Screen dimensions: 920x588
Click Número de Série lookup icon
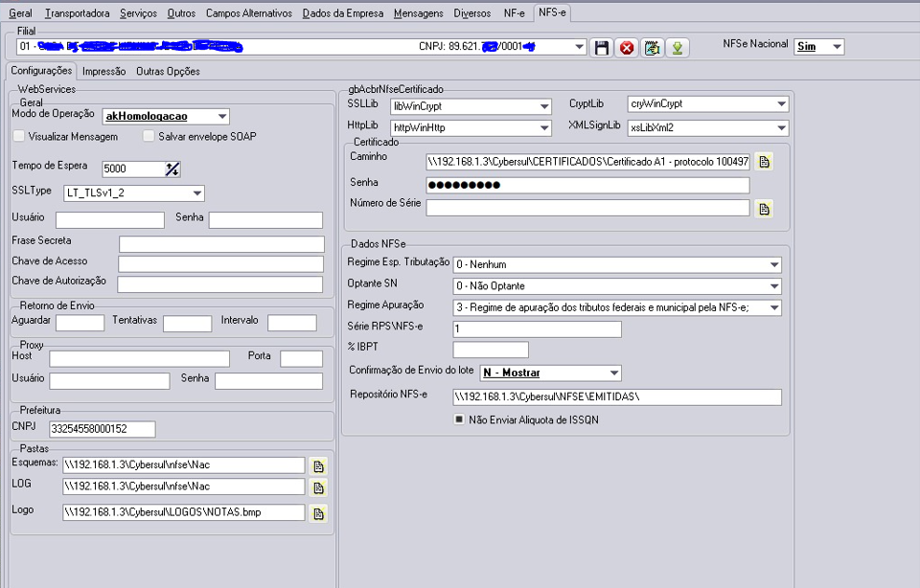[764, 209]
